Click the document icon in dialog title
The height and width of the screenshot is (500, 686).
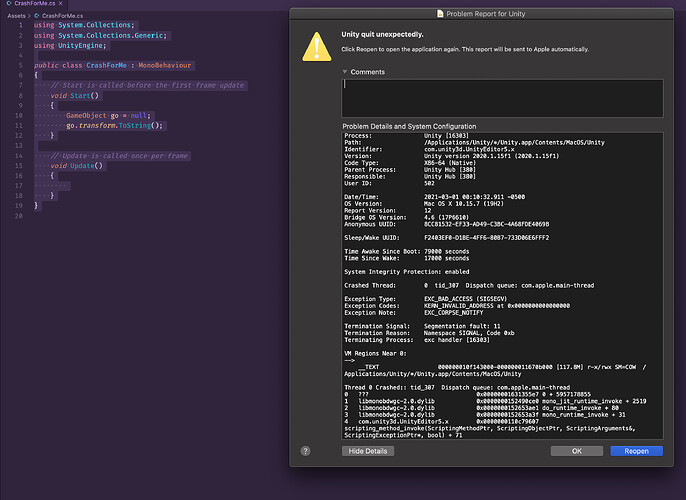(440, 14)
